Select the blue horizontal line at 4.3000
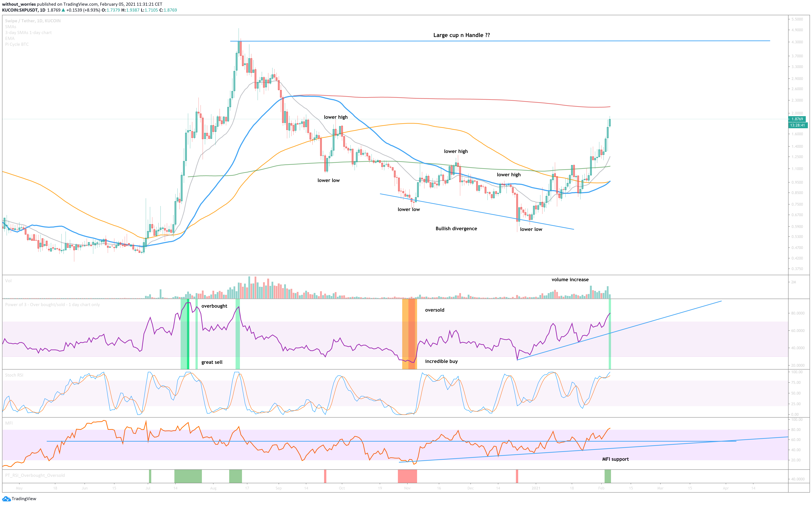The width and height of the screenshot is (812, 505). (x=500, y=41)
